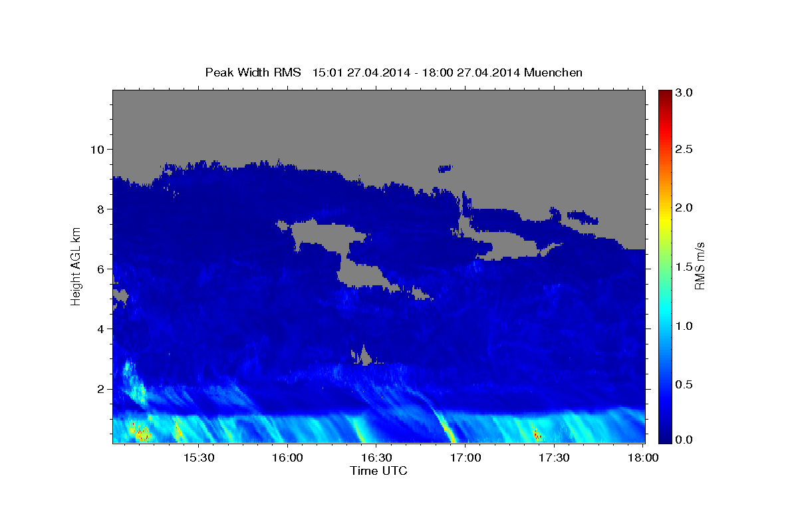Click the height tick label 4
The image size is (798, 532).
point(102,329)
